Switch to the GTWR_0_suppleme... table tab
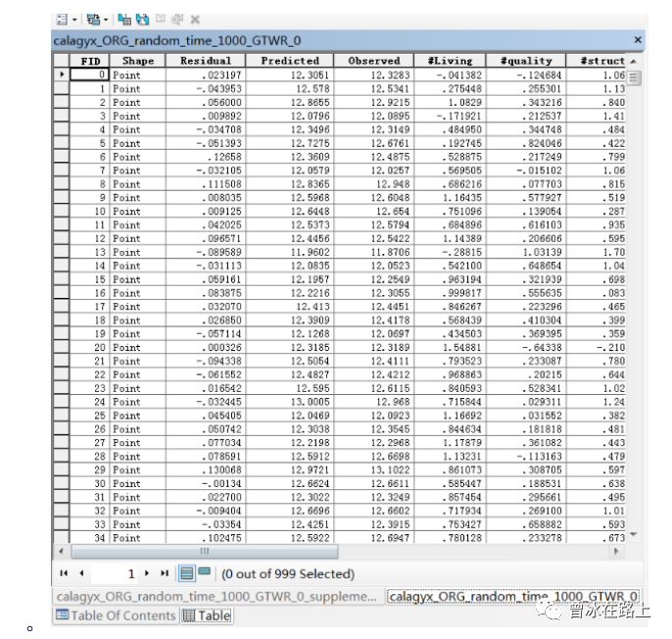Screen dimensions: 672x639 click(216, 597)
